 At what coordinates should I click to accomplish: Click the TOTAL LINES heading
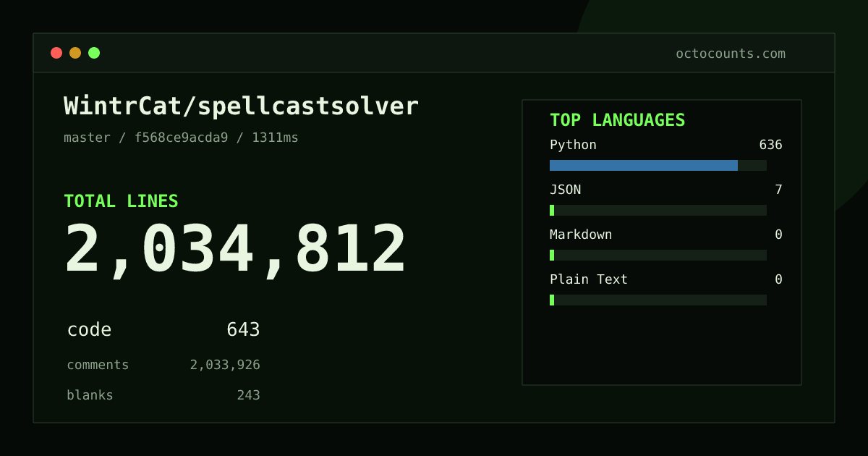(x=121, y=201)
